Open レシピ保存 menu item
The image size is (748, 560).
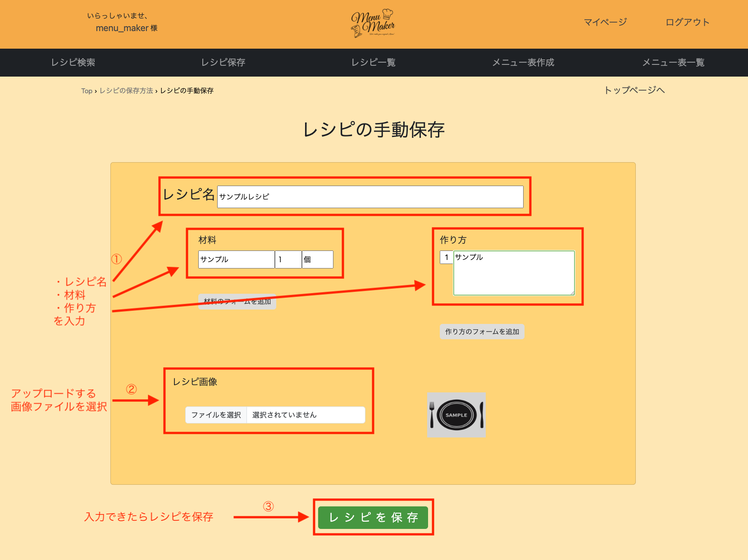point(223,62)
